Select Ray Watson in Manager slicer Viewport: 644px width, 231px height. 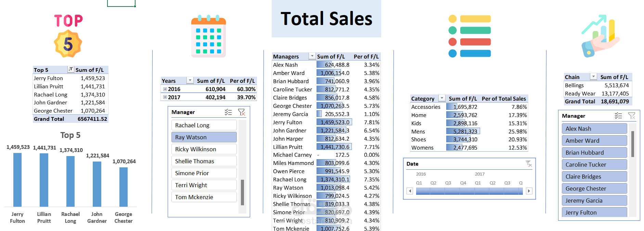coord(204,137)
